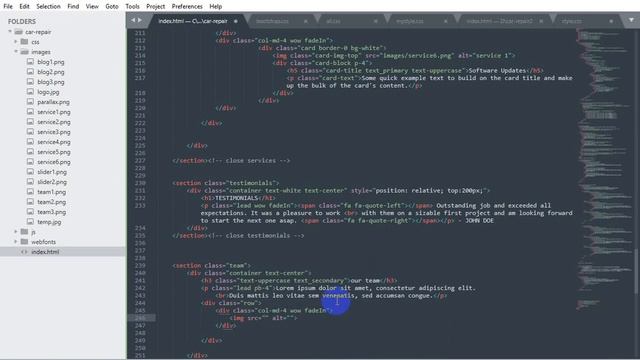This screenshot has width=640, height=360.
Task: Select logo.jpg in the sidebar
Action: [x=48, y=92]
